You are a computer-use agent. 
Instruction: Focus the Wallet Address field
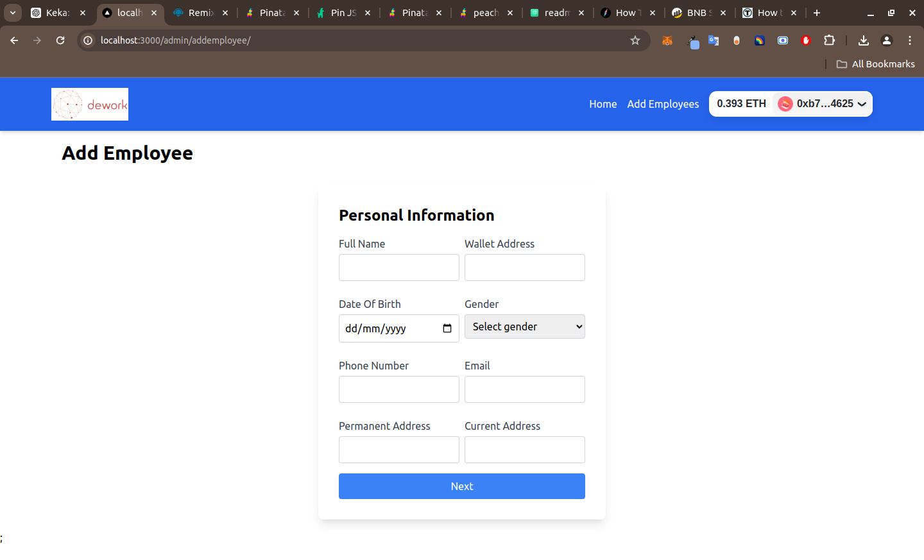pyautogui.click(x=525, y=267)
